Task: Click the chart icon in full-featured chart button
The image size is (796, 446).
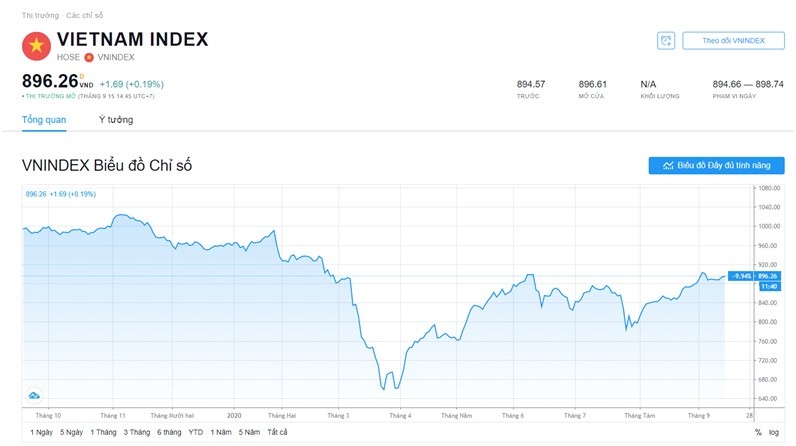Action: coord(667,166)
